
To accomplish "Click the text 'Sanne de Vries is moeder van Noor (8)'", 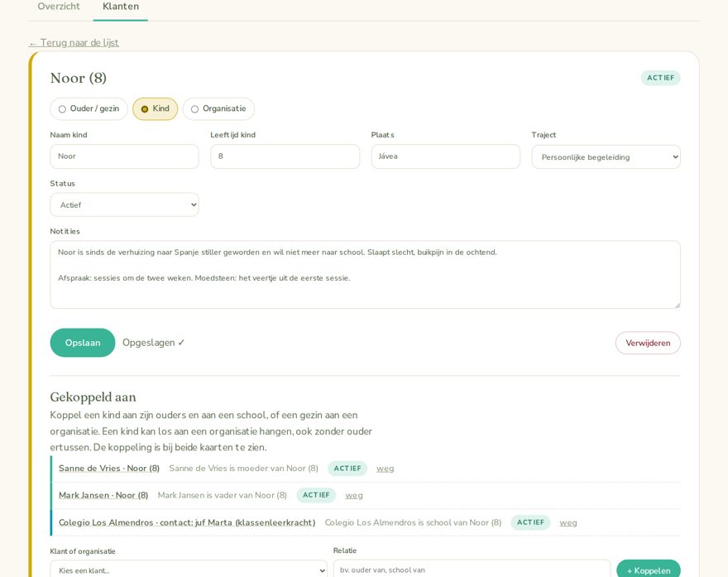I will [244, 469].
